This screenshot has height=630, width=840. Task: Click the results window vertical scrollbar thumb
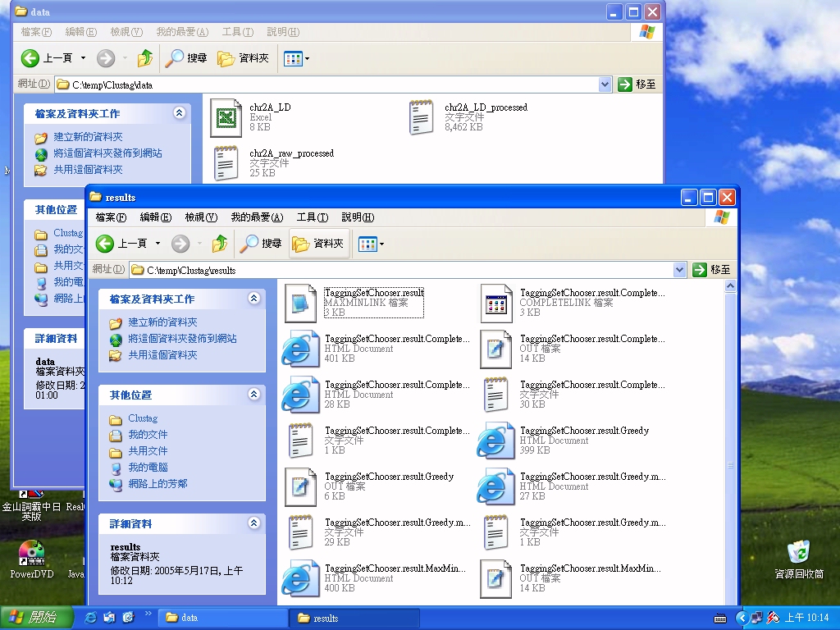coord(730,464)
